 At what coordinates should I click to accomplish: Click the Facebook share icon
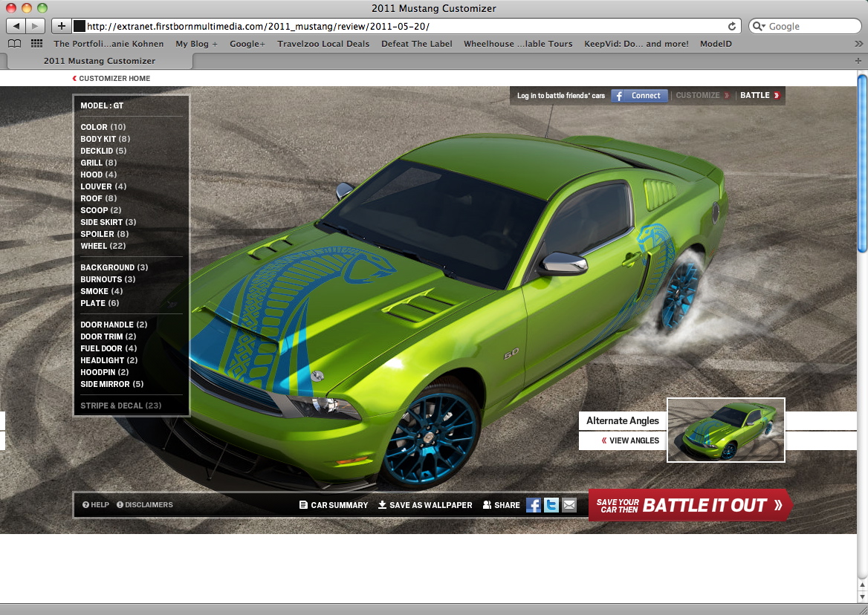pyautogui.click(x=533, y=505)
